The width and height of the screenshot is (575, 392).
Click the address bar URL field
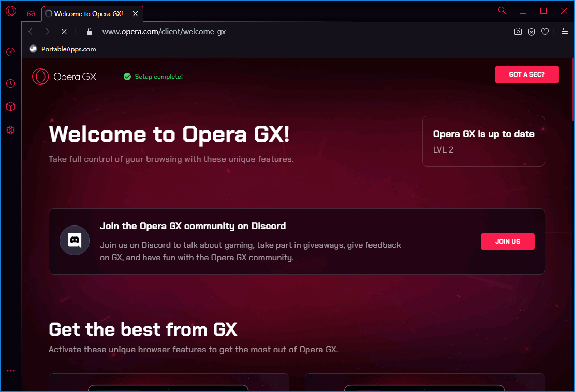(164, 32)
